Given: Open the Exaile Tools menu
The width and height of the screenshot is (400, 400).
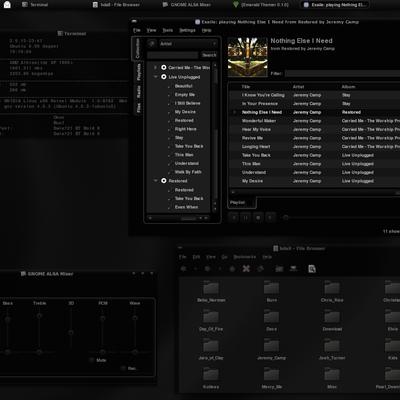Looking at the screenshot, I should pos(168,30).
